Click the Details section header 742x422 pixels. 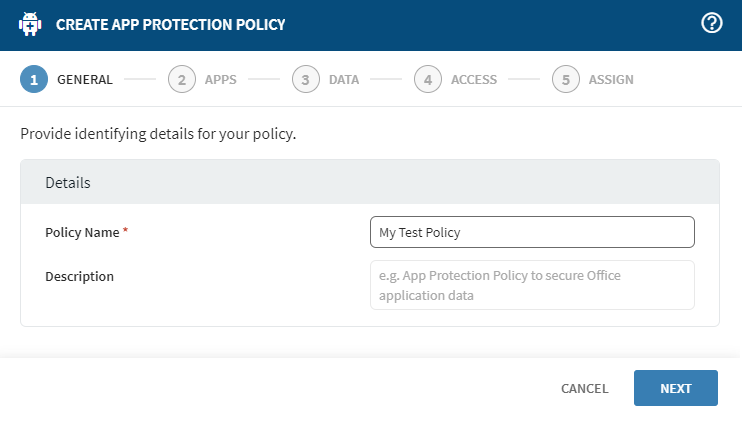tap(68, 183)
